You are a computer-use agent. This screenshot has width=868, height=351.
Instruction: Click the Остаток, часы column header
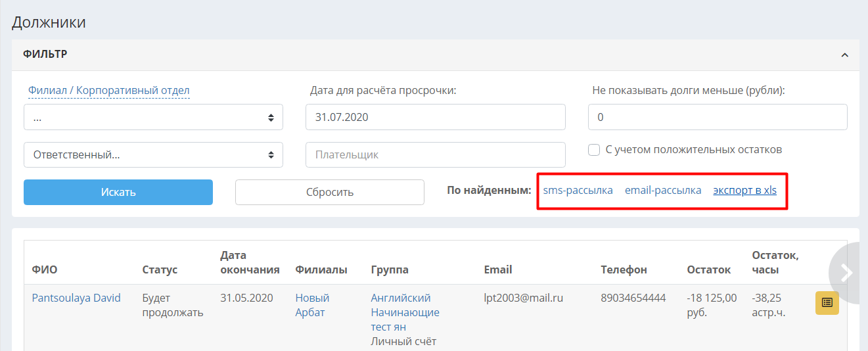pos(775,262)
